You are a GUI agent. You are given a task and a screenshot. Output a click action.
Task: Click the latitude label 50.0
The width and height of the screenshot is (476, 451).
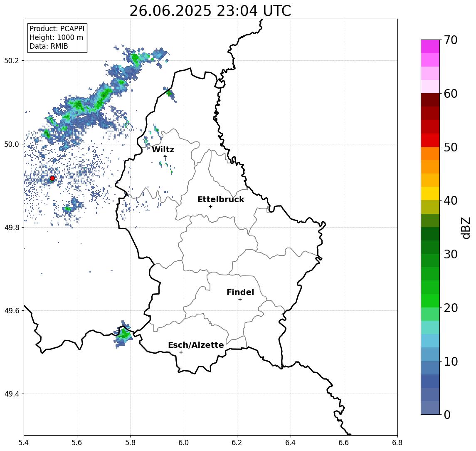[x=12, y=144]
